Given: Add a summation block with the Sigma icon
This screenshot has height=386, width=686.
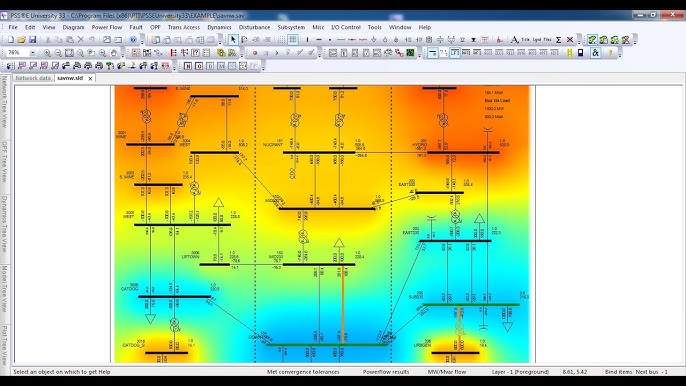Looking at the screenshot, I should [x=559, y=40].
